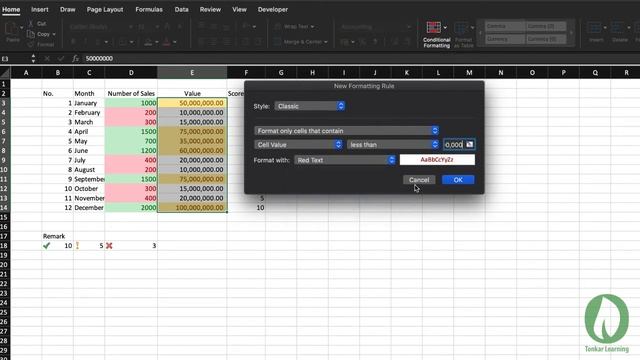Image resolution: width=640 pixels, height=360 pixels.
Task: Select the row 14 header
Action: (x=5, y=208)
